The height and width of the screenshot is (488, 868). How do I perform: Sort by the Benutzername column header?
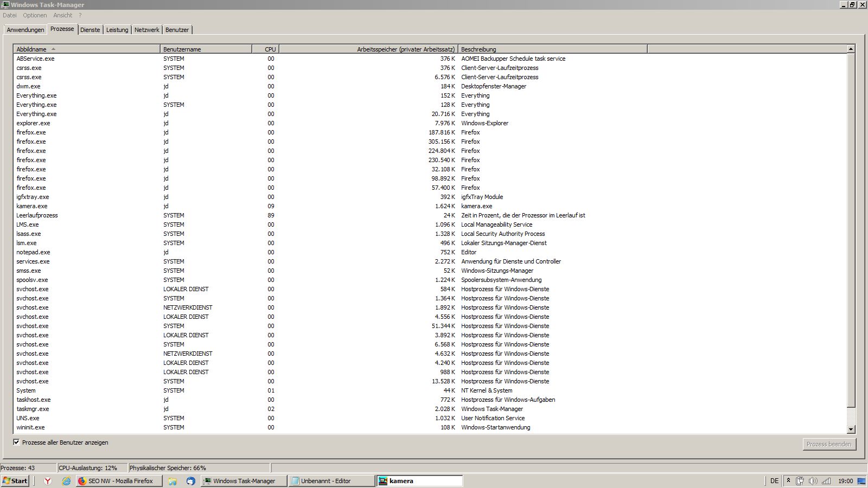point(206,49)
